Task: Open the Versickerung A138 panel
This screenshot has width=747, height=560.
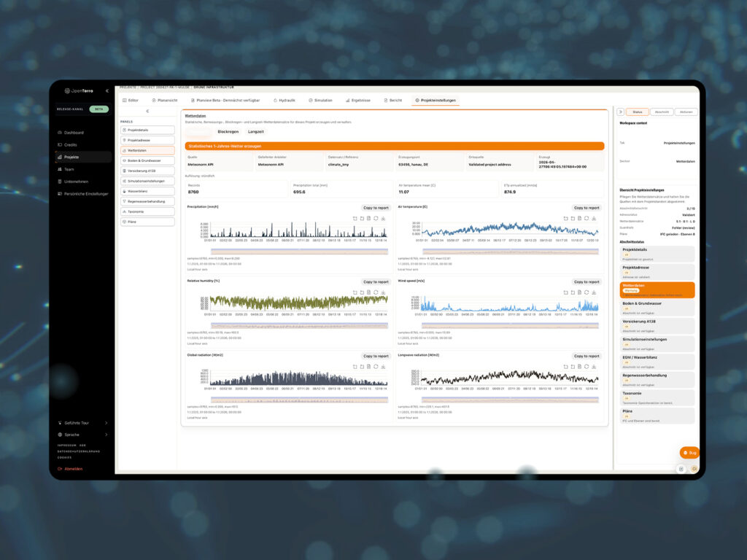Action: [x=147, y=171]
